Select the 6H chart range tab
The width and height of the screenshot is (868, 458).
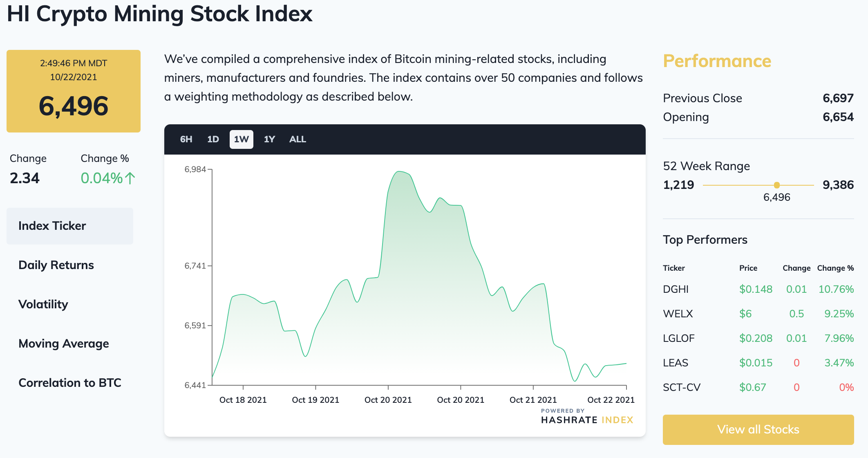click(x=186, y=139)
